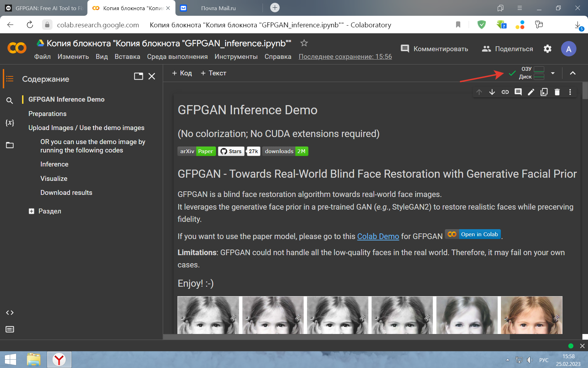Viewport: 588px width, 368px height.
Task: Jump to Download results section
Action: pyautogui.click(x=66, y=192)
